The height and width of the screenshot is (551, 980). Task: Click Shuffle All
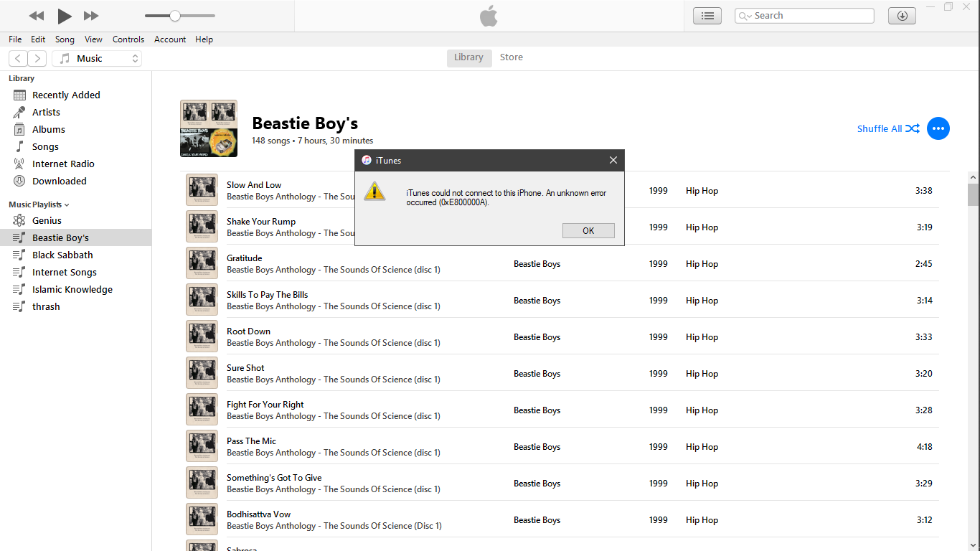point(888,128)
